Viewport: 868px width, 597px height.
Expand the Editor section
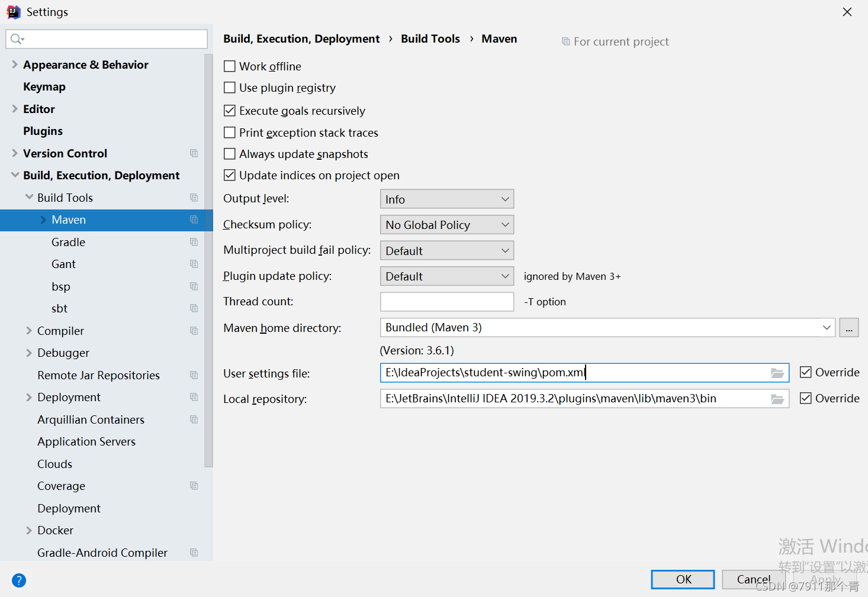(x=15, y=109)
